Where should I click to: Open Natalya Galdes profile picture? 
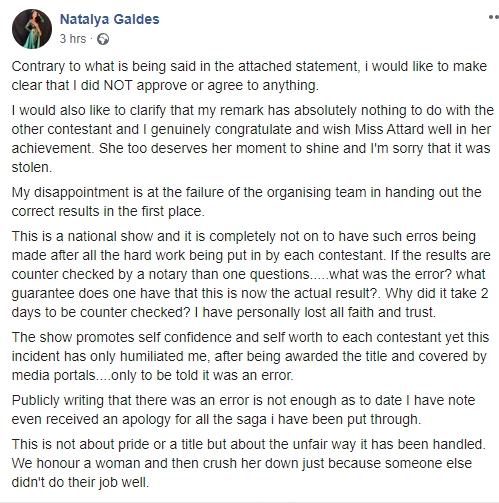(x=32, y=29)
